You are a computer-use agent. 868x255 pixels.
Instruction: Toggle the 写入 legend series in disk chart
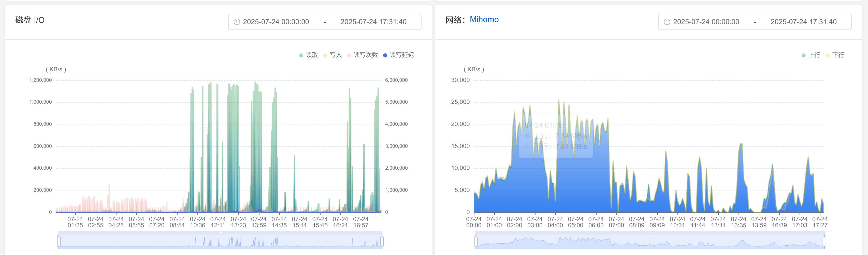pos(332,55)
